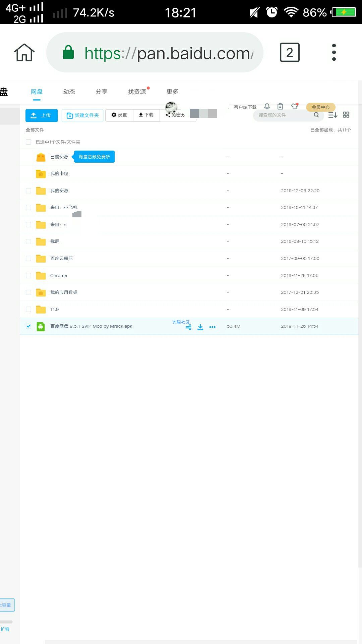Tap the browser address bar URL
The image size is (362, 644).
[155, 52]
